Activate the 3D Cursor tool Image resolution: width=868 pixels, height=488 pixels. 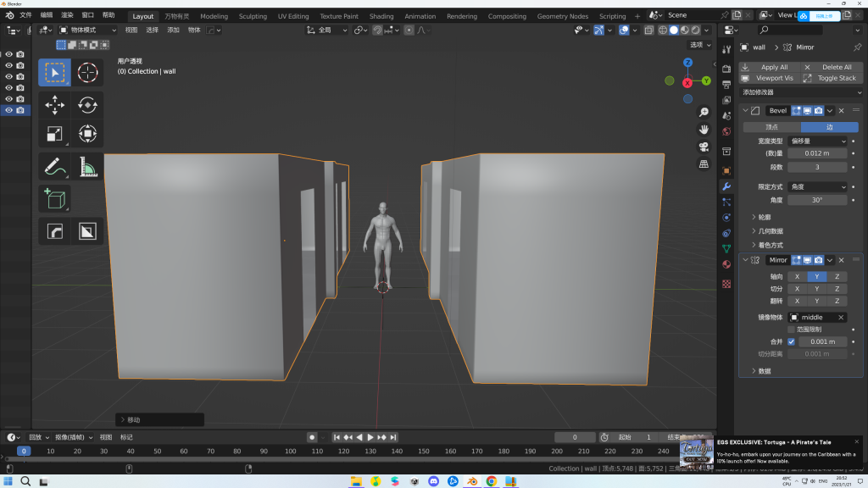[87, 73]
